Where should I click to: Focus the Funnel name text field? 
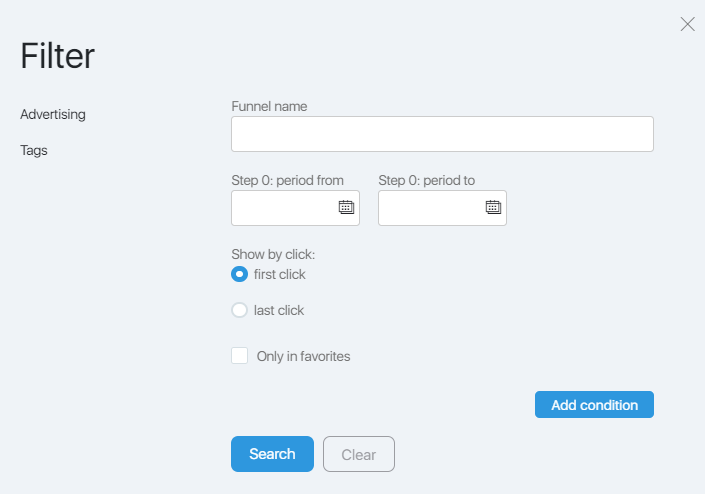click(442, 134)
